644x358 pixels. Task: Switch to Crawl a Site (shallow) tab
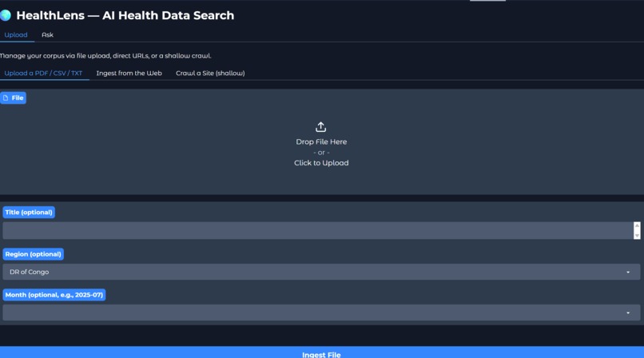[210, 73]
